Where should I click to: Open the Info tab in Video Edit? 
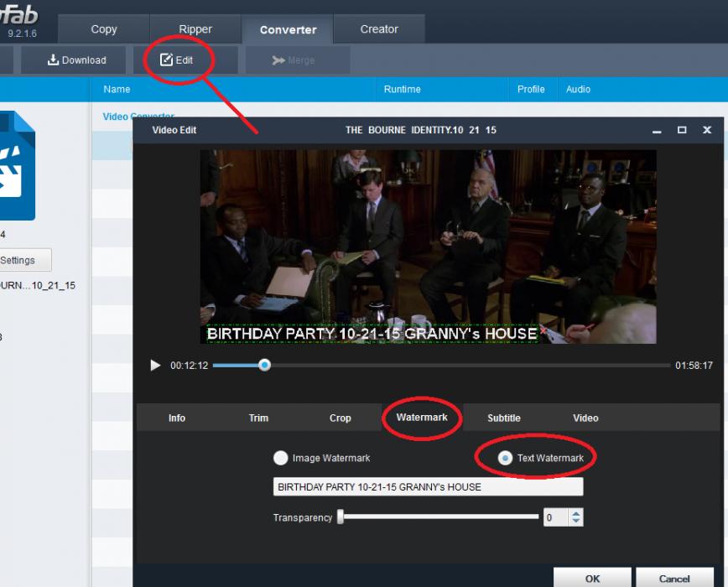click(x=176, y=418)
